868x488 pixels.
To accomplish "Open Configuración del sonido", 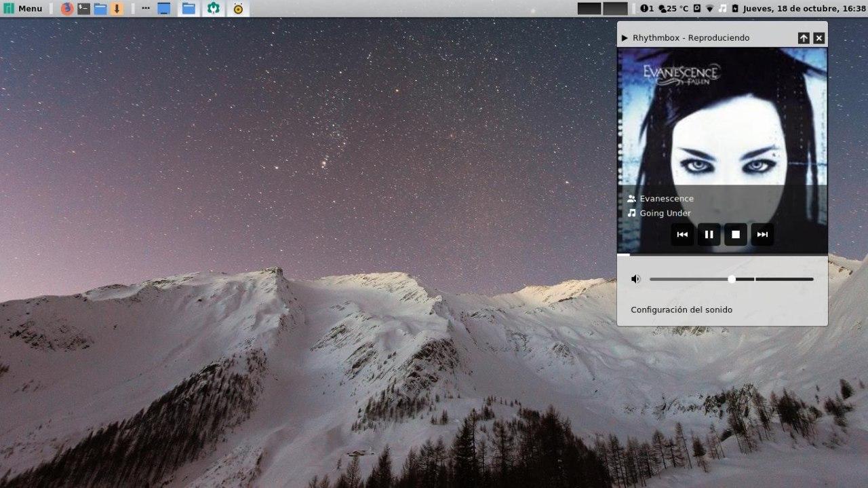I will click(x=682, y=310).
